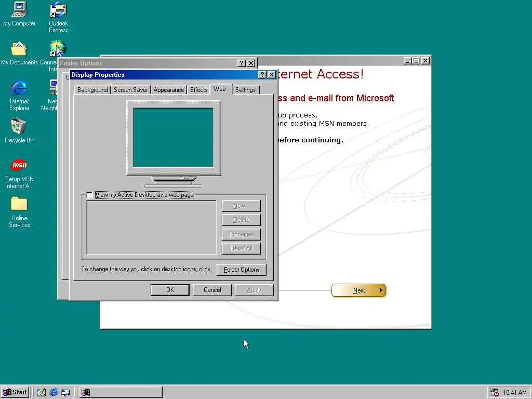
Task: Switch to the Appearance tab
Action: 169,90
